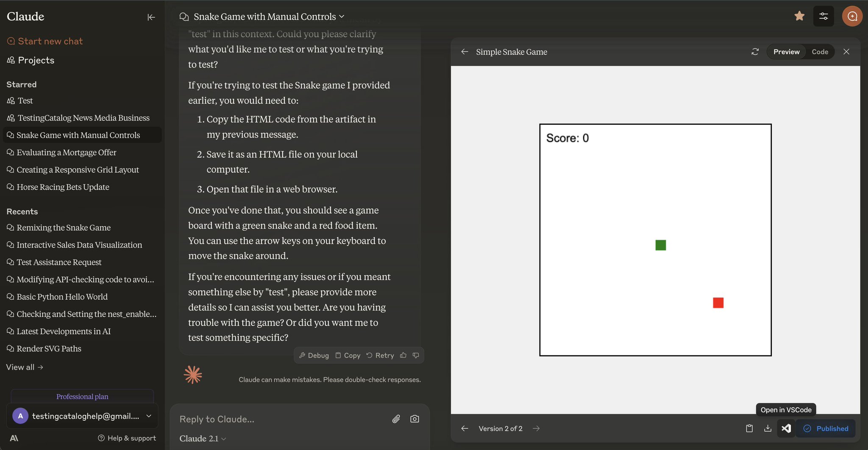Open View all recents link
The image size is (868, 450).
tap(25, 367)
